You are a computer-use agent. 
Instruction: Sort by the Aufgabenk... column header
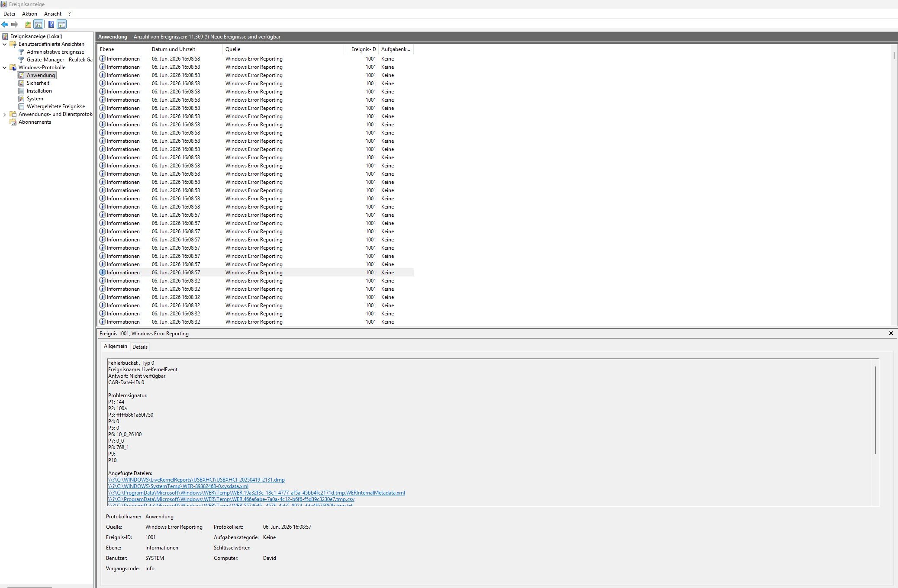pos(396,49)
